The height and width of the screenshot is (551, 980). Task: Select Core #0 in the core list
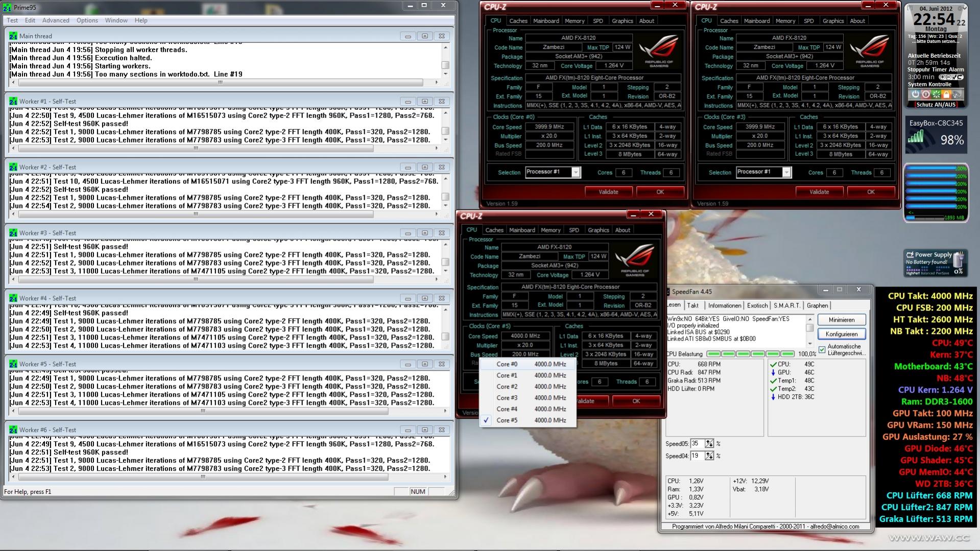tap(528, 364)
